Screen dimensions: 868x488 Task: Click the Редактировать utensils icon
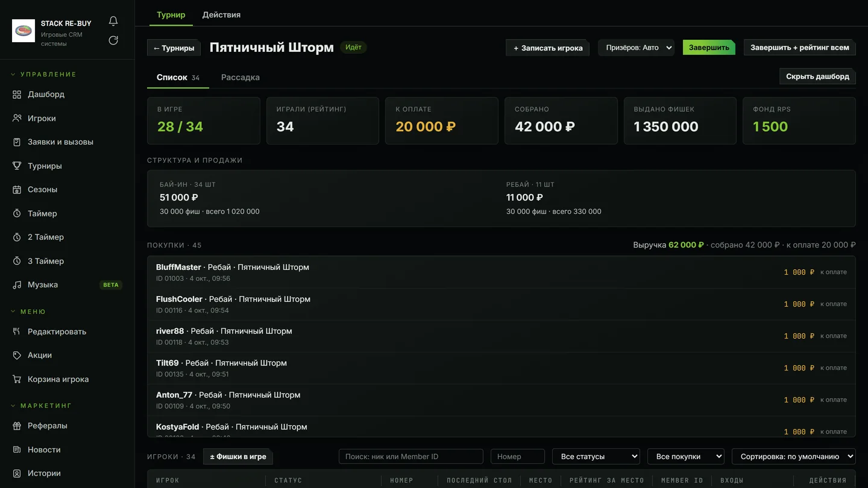pyautogui.click(x=17, y=331)
